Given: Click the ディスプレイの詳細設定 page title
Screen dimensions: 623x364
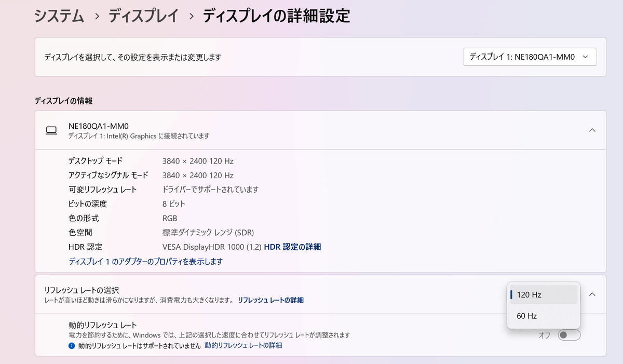Looking at the screenshot, I should tap(276, 16).
